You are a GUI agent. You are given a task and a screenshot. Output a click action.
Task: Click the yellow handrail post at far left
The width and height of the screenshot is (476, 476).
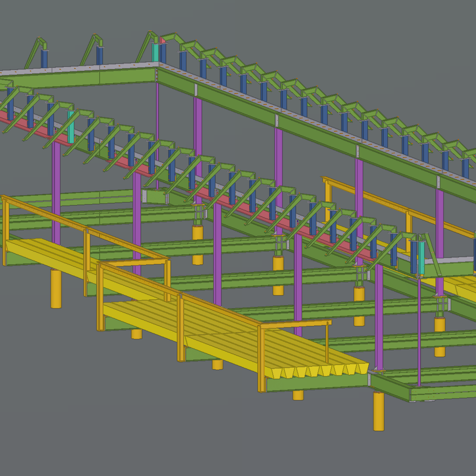click(5, 232)
